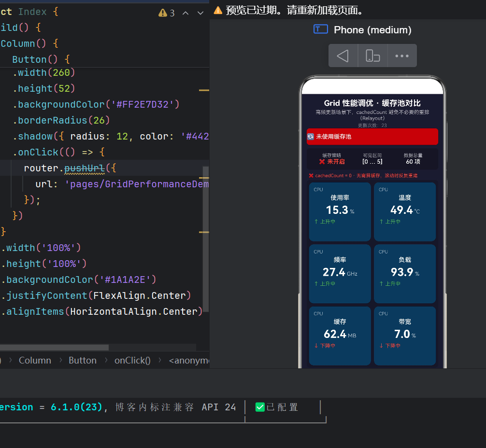Click the 数据总量 60 项 value

[x=413, y=162]
